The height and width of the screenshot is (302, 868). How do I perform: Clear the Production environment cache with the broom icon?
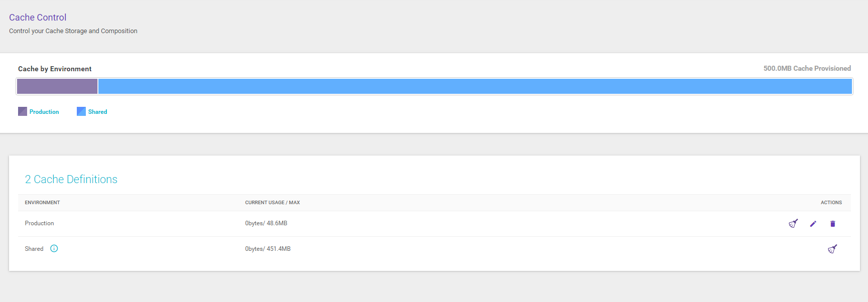click(793, 224)
